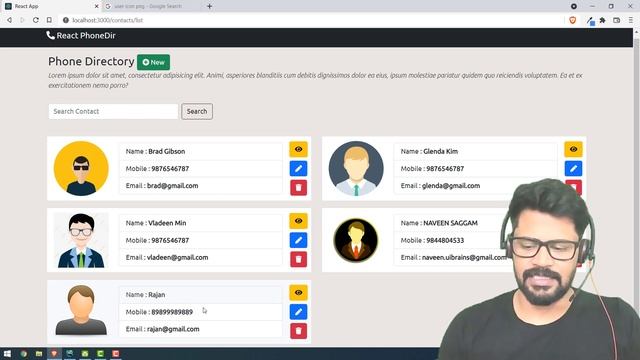
Task: Click Vladeen Min's avatar with glasses
Action: point(81,240)
